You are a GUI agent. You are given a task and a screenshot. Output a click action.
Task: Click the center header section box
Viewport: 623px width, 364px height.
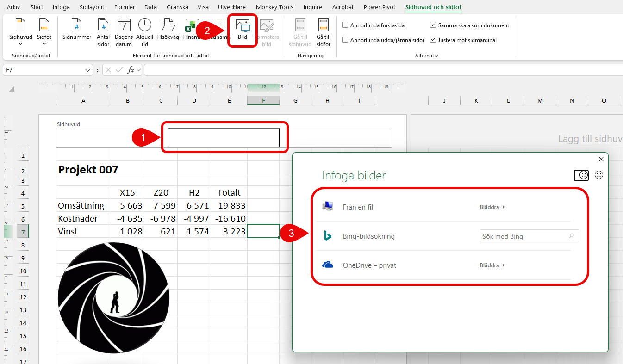tap(224, 137)
